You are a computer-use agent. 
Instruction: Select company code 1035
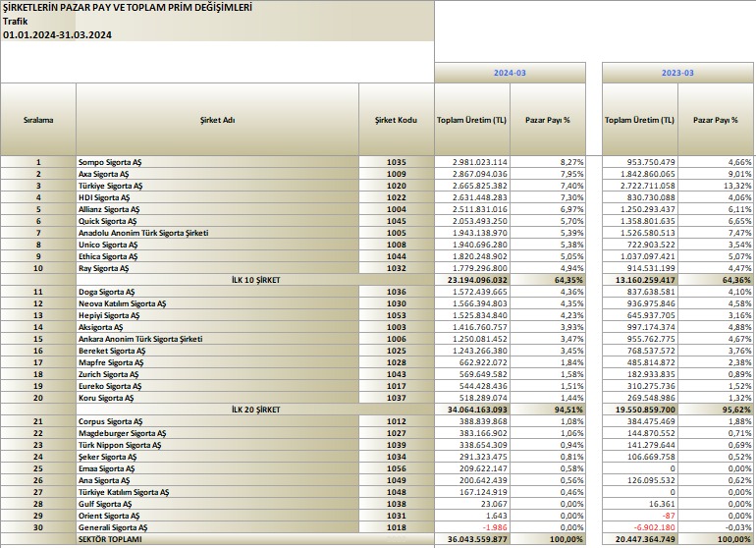397,162
